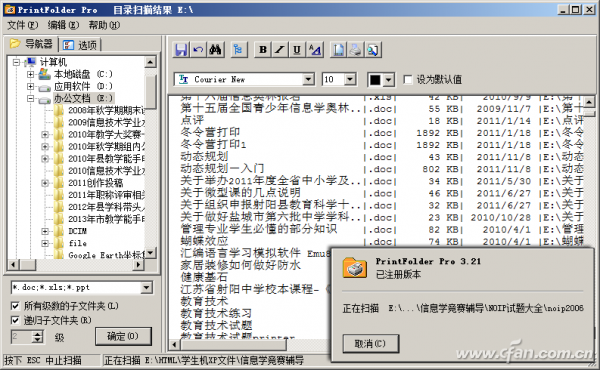
Task: Toggle 递归子文件夹 checkbox
Action: [x=15, y=320]
